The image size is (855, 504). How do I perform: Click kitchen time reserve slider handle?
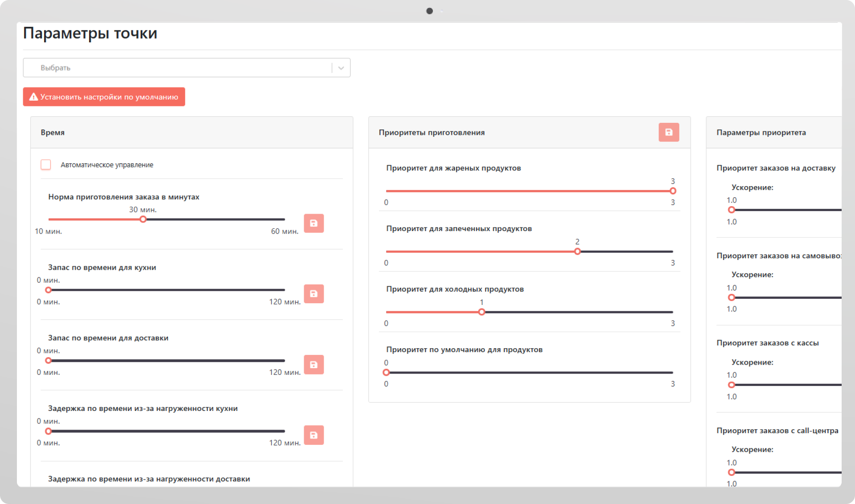[x=49, y=290]
